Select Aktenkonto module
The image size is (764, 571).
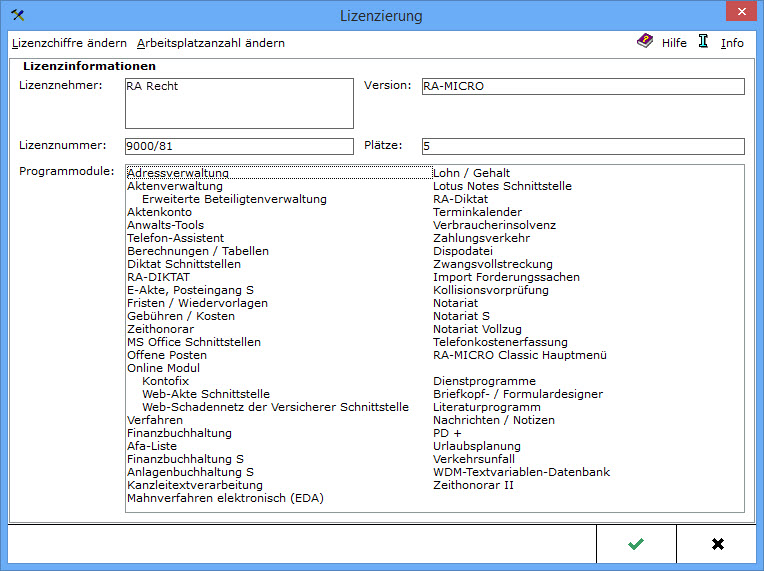159,212
